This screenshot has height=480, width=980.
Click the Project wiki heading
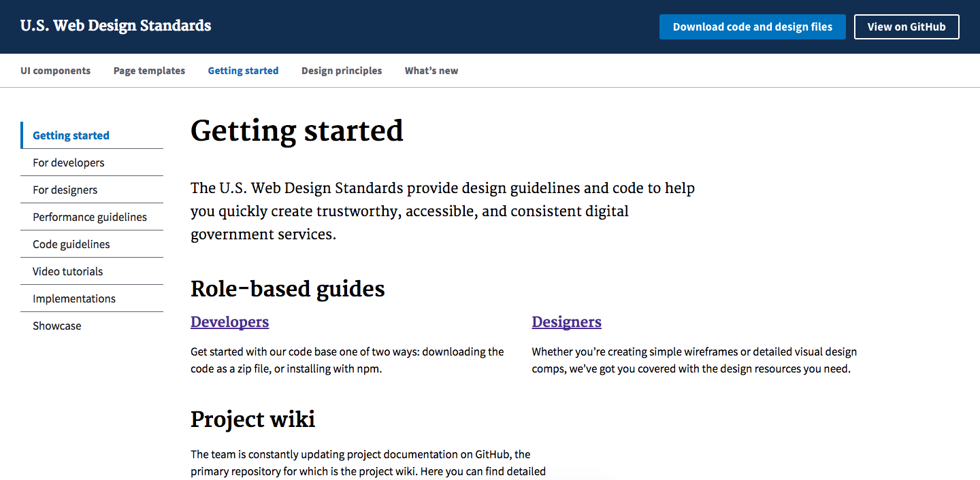tap(252, 419)
